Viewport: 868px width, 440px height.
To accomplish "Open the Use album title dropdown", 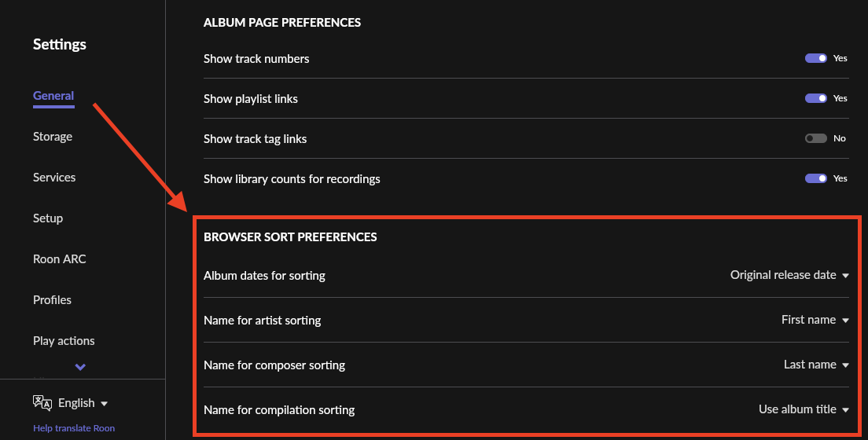I will tap(804, 409).
